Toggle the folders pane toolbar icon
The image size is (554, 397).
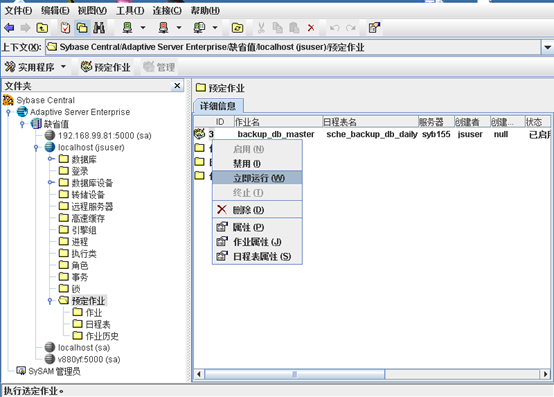pyautogui.click(x=82, y=28)
